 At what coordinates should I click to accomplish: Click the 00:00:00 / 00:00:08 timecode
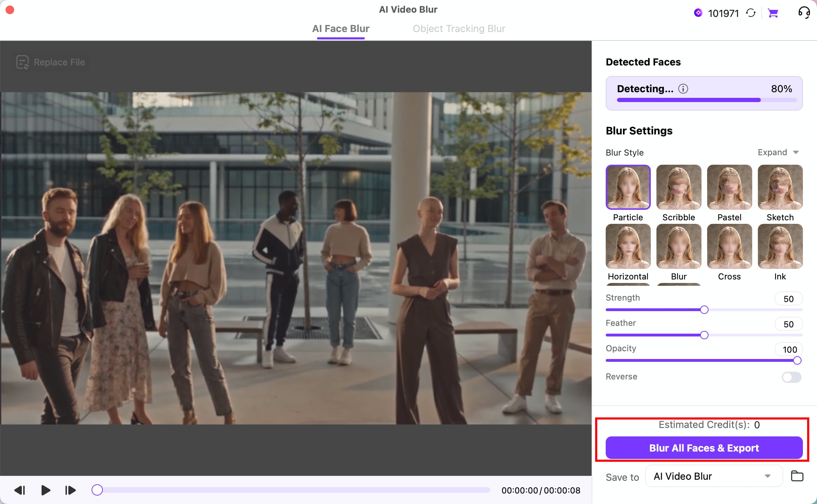tap(541, 490)
